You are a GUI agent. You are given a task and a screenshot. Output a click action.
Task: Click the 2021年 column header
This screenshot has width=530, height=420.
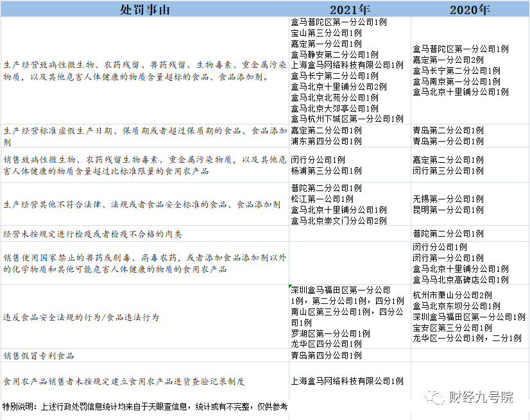point(350,10)
